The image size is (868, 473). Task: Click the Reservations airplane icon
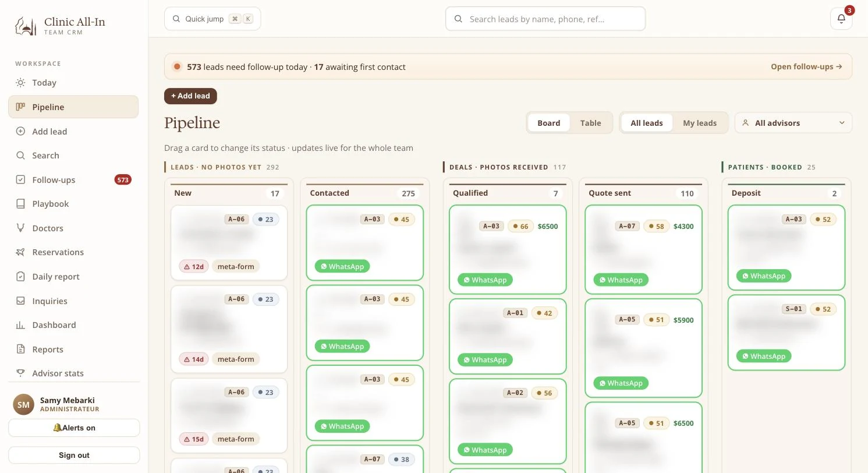tap(20, 252)
